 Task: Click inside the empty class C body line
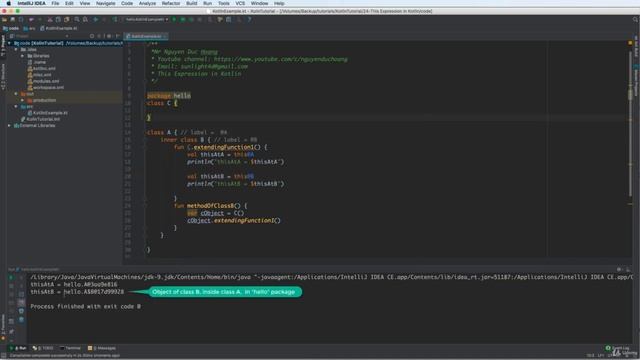(x=384, y=110)
